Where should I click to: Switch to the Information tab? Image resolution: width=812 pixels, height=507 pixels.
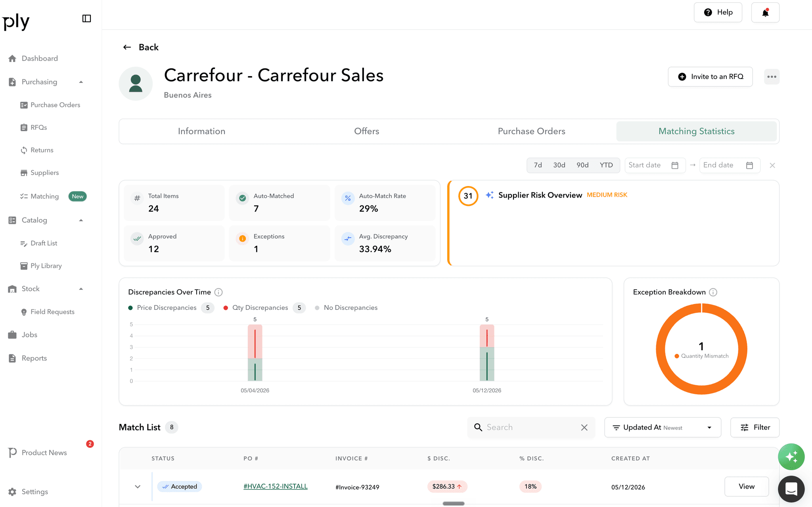[201, 131]
